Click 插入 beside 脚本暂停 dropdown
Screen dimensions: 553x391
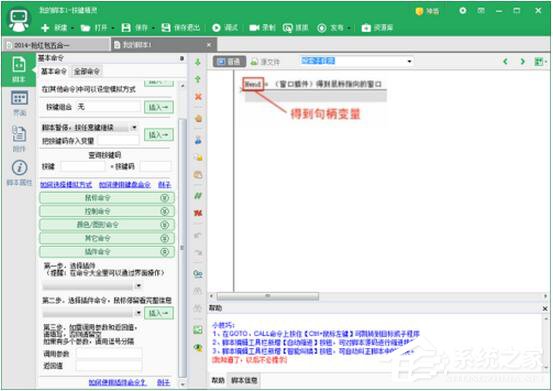pyautogui.click(x=159, y=135)
